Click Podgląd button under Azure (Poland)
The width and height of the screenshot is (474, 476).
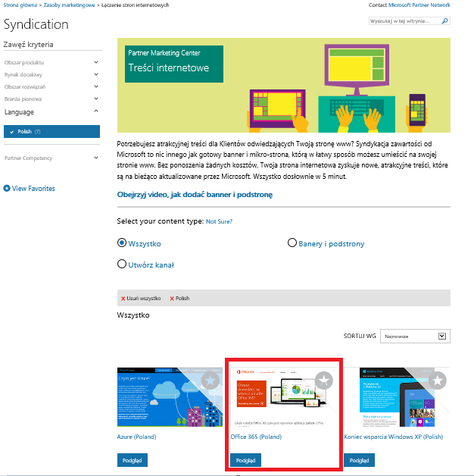[x=133, y=461]
